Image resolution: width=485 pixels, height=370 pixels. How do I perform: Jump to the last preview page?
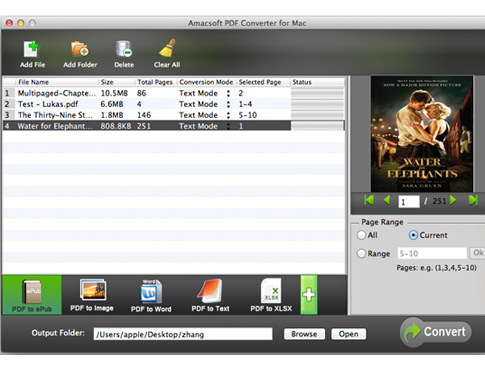(473, 200)
